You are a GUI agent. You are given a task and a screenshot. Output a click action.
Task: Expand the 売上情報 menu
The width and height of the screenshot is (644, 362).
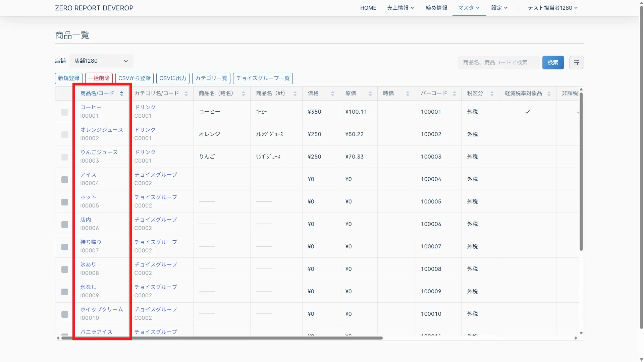tap(400, 8)
